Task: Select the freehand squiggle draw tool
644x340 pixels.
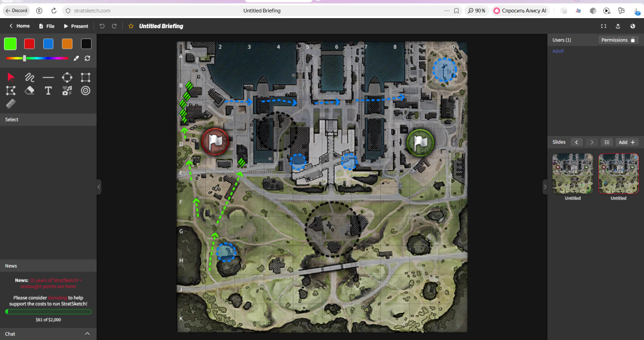Action: coord(30,77)
